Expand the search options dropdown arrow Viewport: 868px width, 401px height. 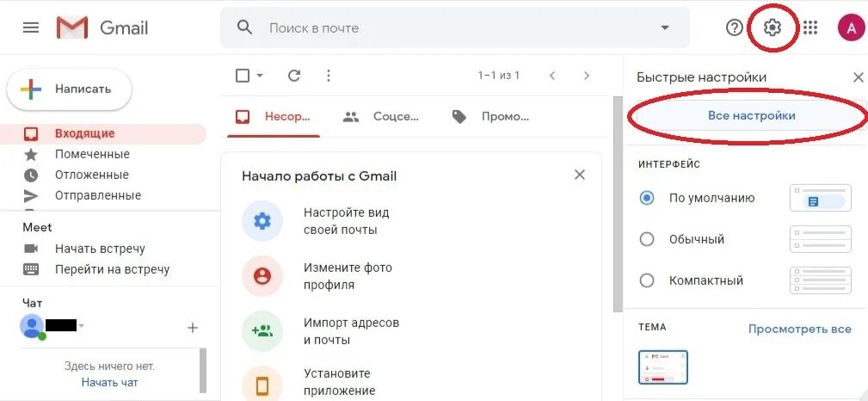click(665, 28)
